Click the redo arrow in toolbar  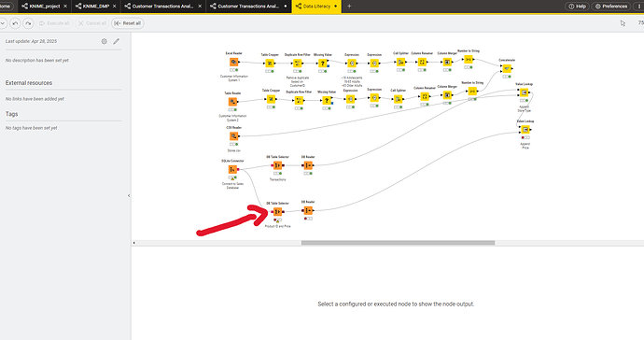(x=28, y=23)
